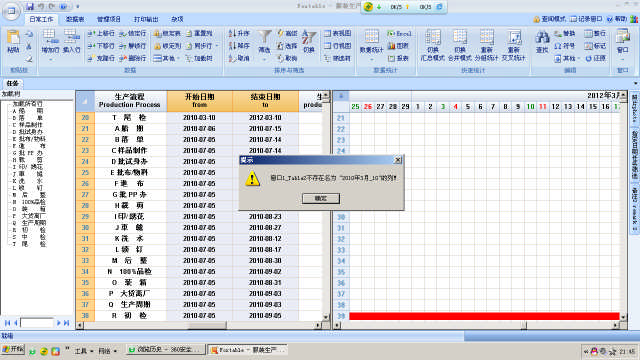Open the 其他 dropdown in the data group
The image size is (640, 360).
click(x=179, y=58)
